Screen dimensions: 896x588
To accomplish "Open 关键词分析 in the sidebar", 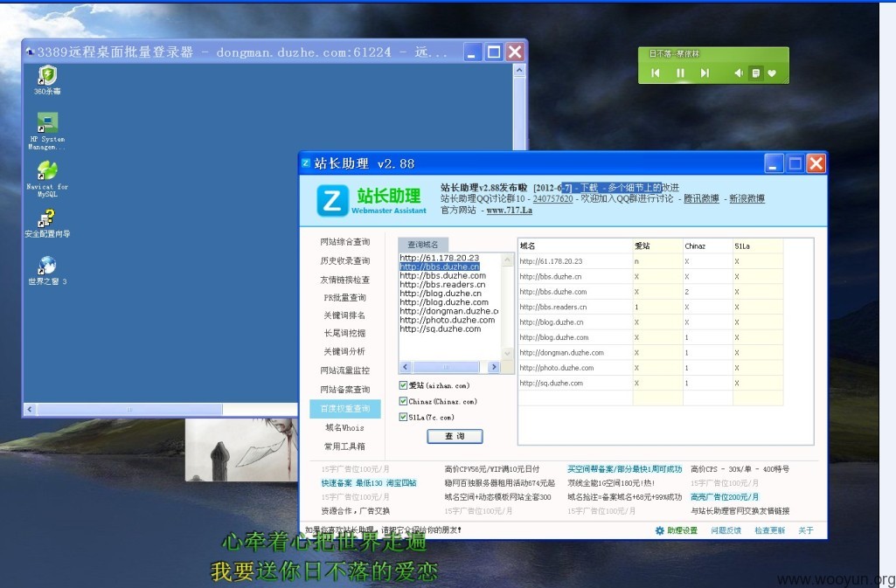I will tap(345, 351).
